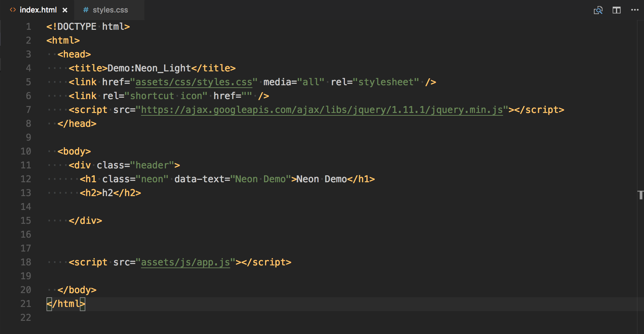Viewport: 644px width, 334px height.
Task: Click line number 11 in the gutter
Action: (x=26, y=165)
